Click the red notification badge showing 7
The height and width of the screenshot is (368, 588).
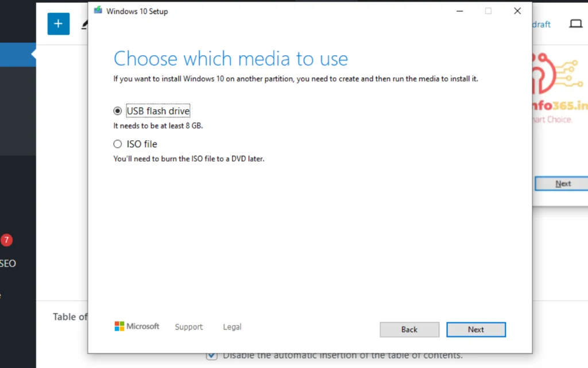click(x=7, y=240)
